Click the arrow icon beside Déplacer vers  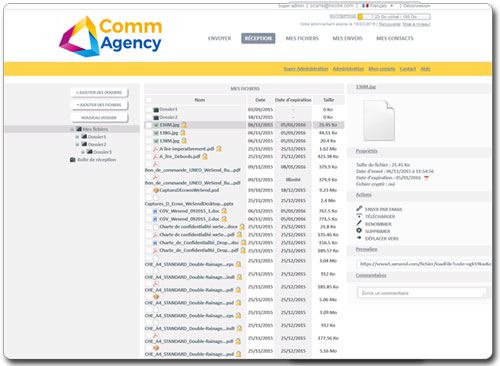click(359, 238)
